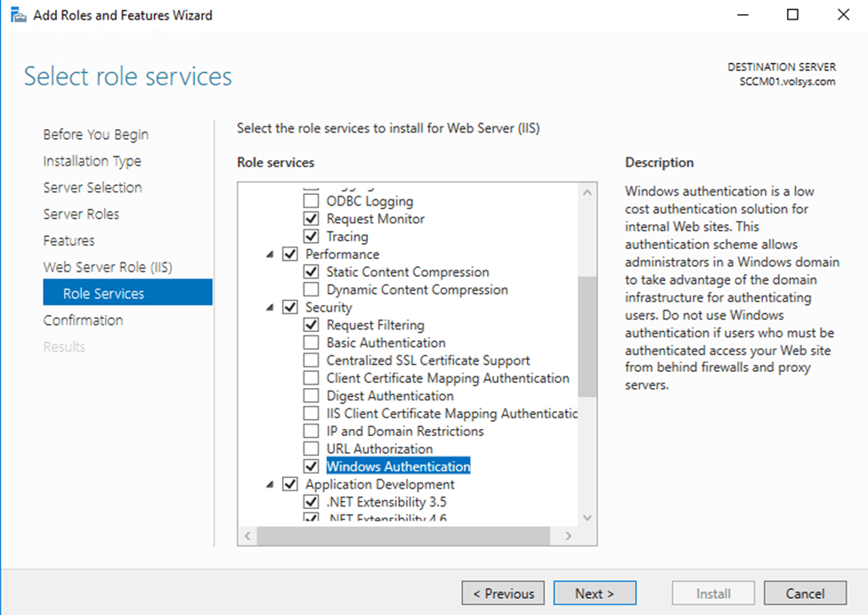The image size is (868, 615).
Task: Enable Basic Authentication
Action: [311, 342]
